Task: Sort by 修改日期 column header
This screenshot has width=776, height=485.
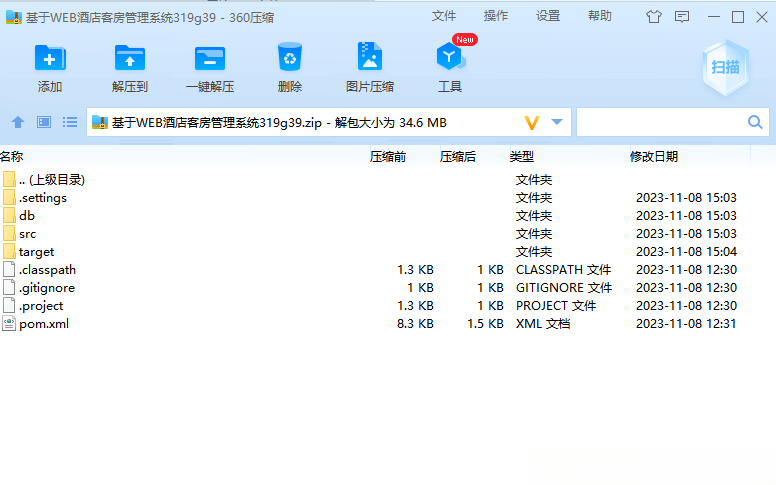Action: [654, 157]
